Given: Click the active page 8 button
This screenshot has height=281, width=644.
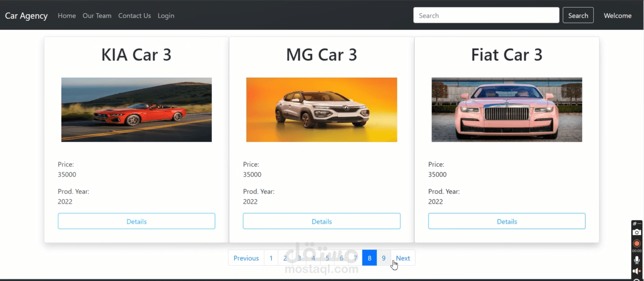Looking at the screenshot, I should coord(370,258).
